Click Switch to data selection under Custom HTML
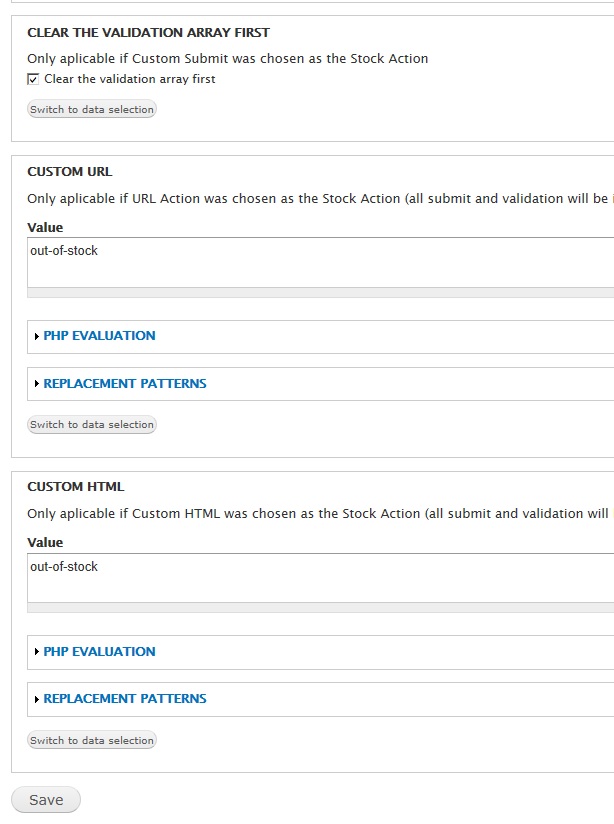The width and height of the screenshot is (614, 824). click(91, 740)
